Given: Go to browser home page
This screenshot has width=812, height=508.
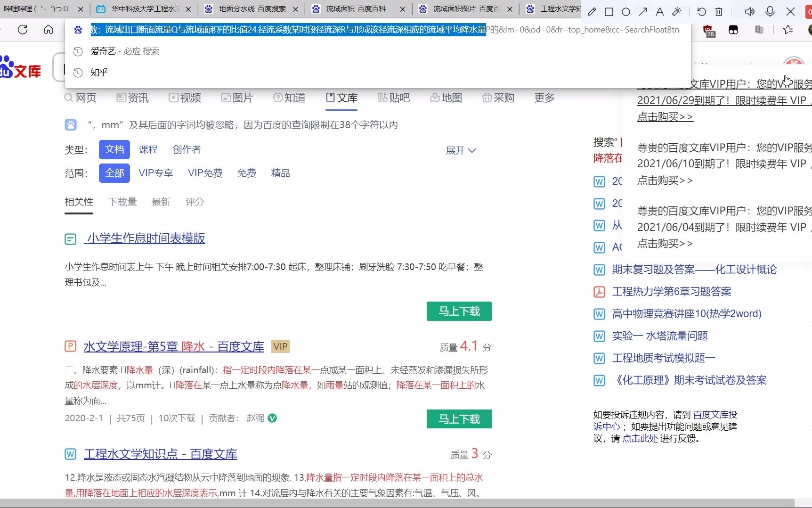Looking at the screenshot, I should click(x=49, y=30).
